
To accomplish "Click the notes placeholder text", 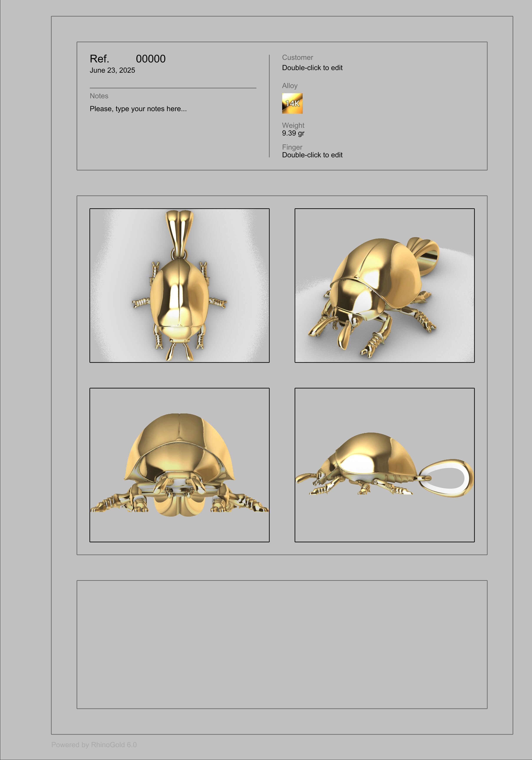I will [138, 109].
